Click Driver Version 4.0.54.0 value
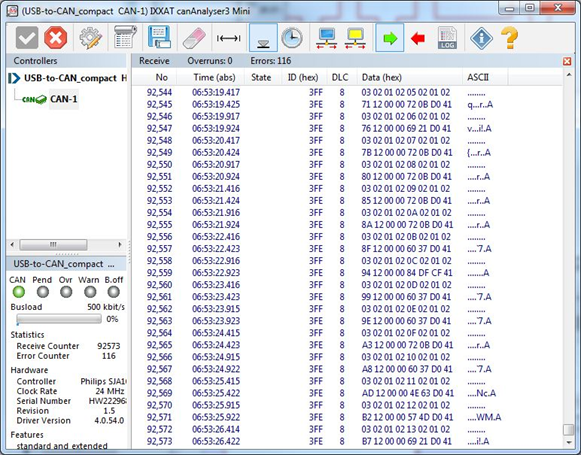 click(109, 421)
